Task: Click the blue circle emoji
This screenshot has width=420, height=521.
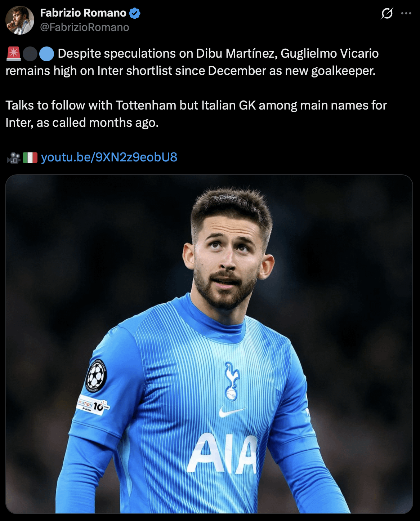Action: point(46,54)
